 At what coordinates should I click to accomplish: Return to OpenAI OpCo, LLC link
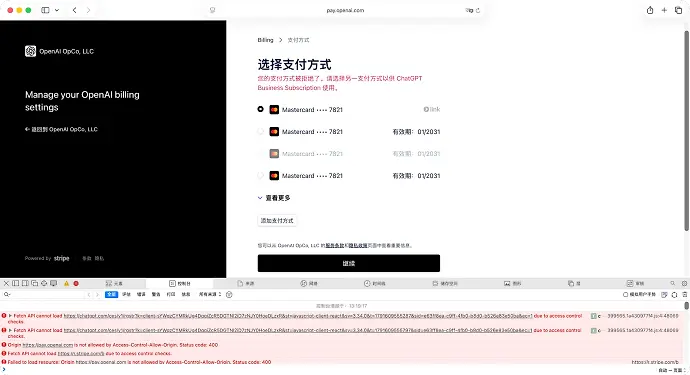(x=61, y=129)
